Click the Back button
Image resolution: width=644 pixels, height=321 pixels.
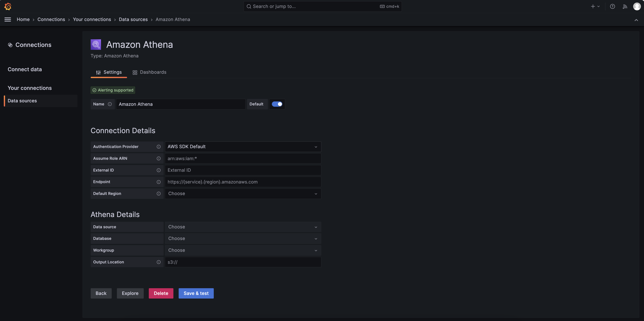101,293
